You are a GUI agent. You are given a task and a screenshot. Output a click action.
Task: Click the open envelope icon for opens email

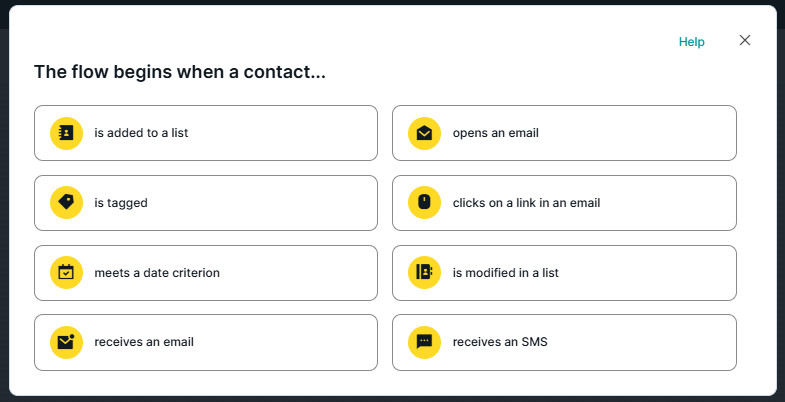[424, 133]
